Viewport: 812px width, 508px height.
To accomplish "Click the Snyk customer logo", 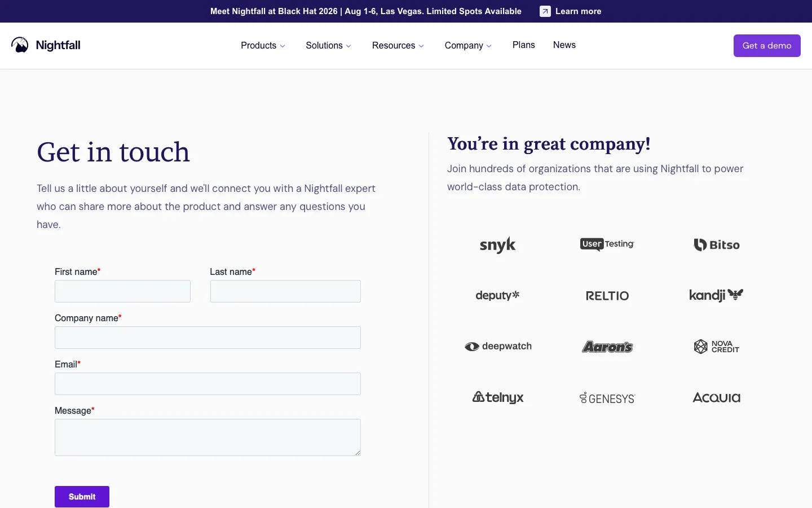I will pos(498,245).
